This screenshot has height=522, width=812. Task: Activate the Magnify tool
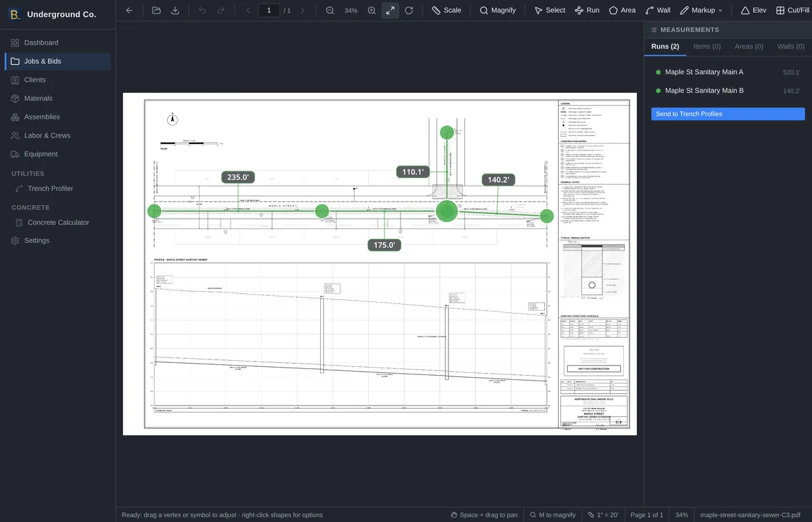497,10
